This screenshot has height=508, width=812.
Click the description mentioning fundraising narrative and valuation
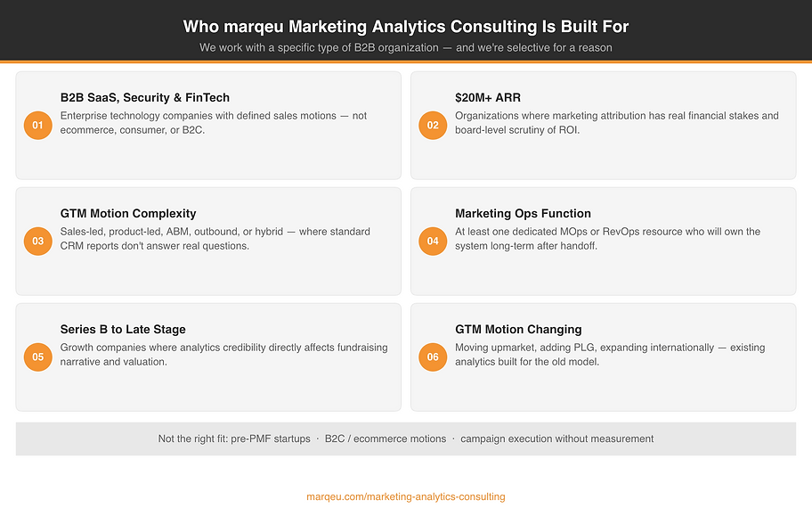point(223,355)
